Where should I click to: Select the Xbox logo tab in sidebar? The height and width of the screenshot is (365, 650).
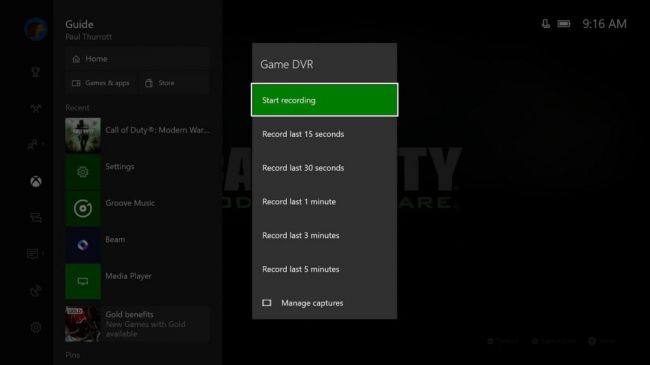tap(36, 181)
